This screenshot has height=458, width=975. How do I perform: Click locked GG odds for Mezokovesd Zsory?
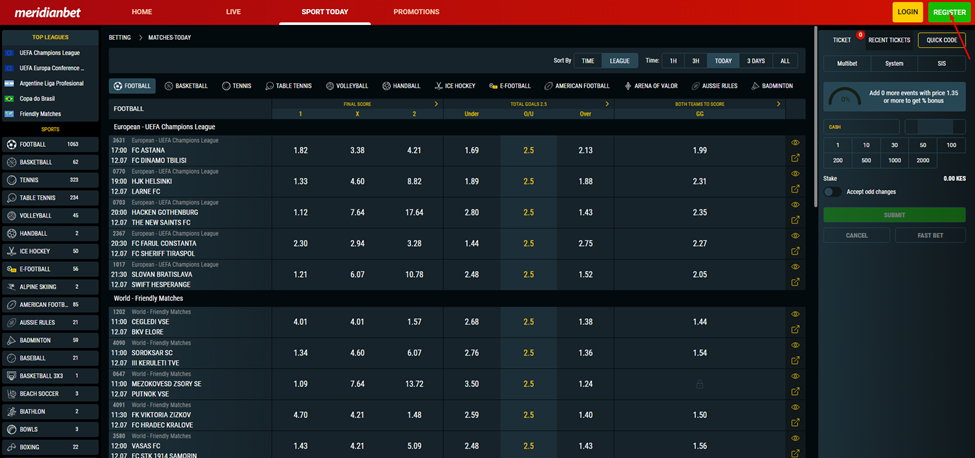pos(700,385)
